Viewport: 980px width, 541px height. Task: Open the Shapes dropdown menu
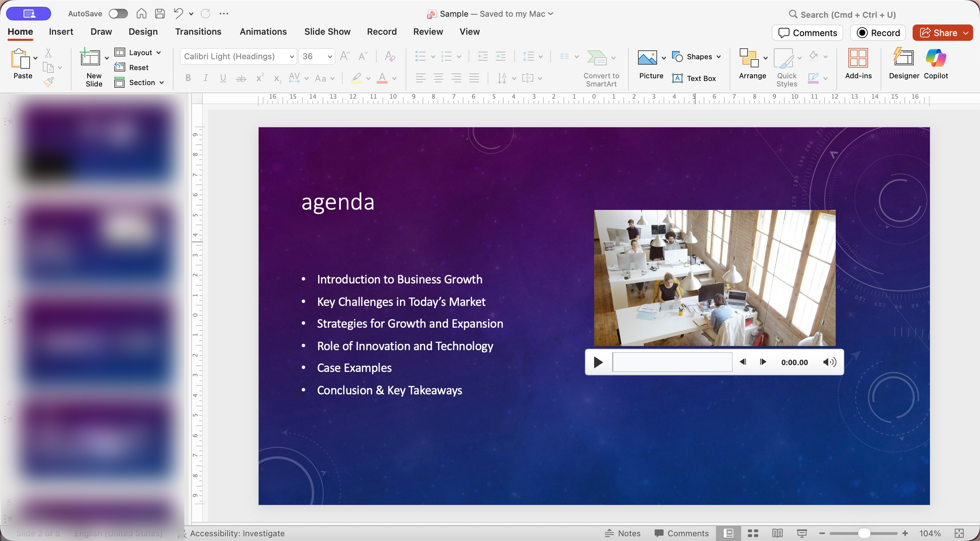718,57
